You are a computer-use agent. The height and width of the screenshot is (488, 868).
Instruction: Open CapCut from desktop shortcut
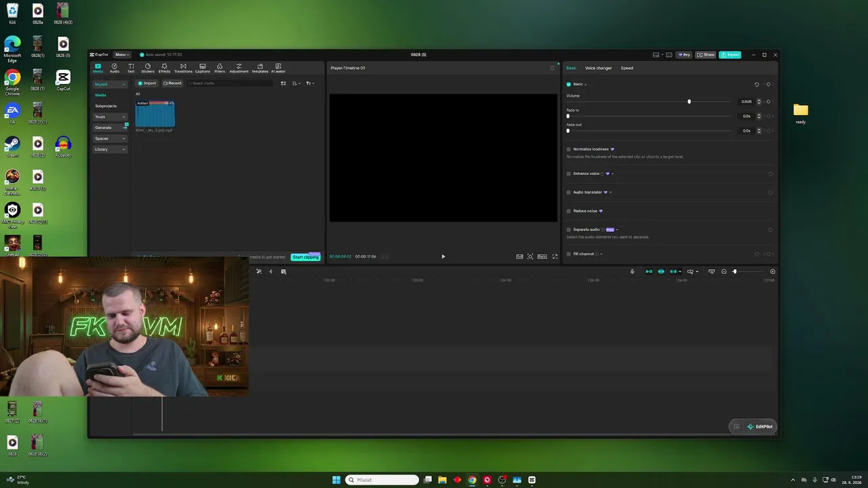click(63, 80)
